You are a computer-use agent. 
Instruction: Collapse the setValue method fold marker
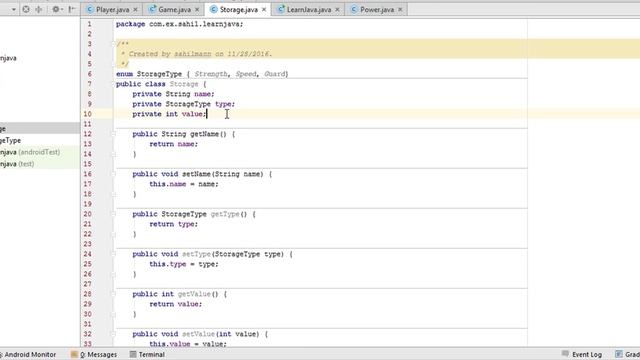[x=114, y=334]
